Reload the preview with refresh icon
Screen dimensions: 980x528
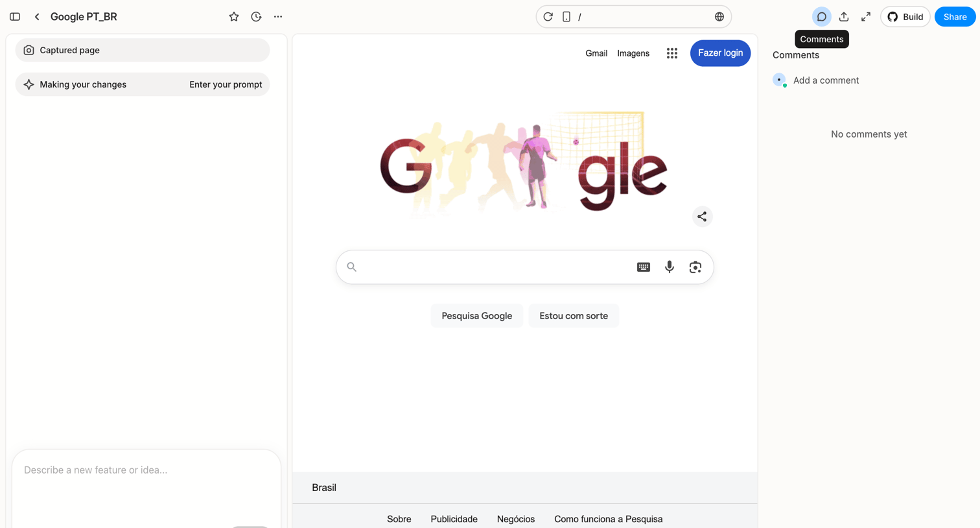click(548, 17)
